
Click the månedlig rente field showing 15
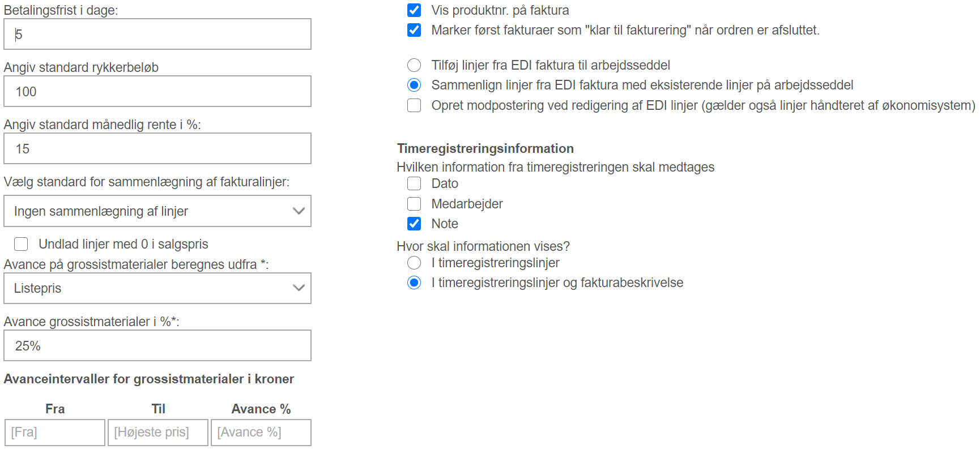click(x=157, y=148)
